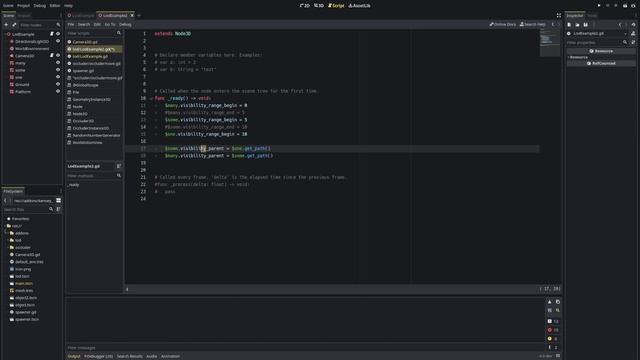Click the script minimap preview
The height and width of the screenshot is (360, 640).
click(x=550, y=44)
